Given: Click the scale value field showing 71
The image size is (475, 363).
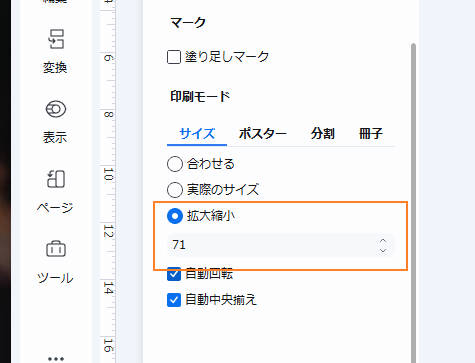Looking at the screenshot, I should click(x=280, y=245).
